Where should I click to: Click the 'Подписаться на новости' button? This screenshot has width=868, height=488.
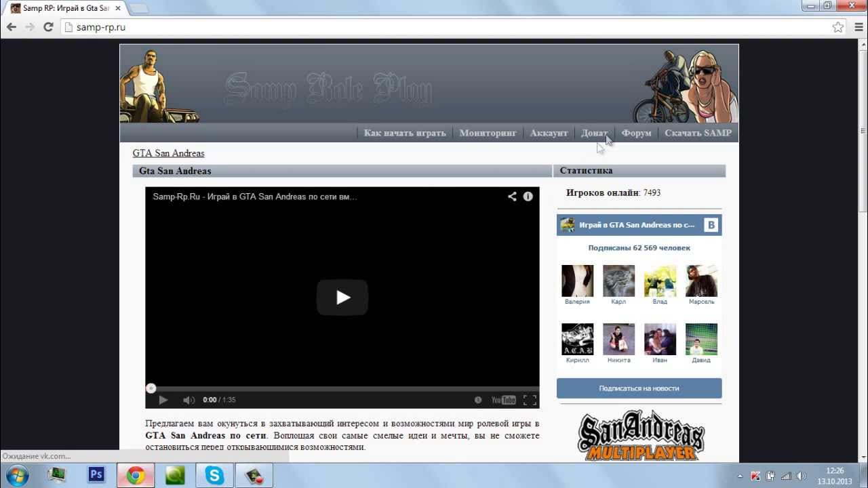click(x=639, y=388)
